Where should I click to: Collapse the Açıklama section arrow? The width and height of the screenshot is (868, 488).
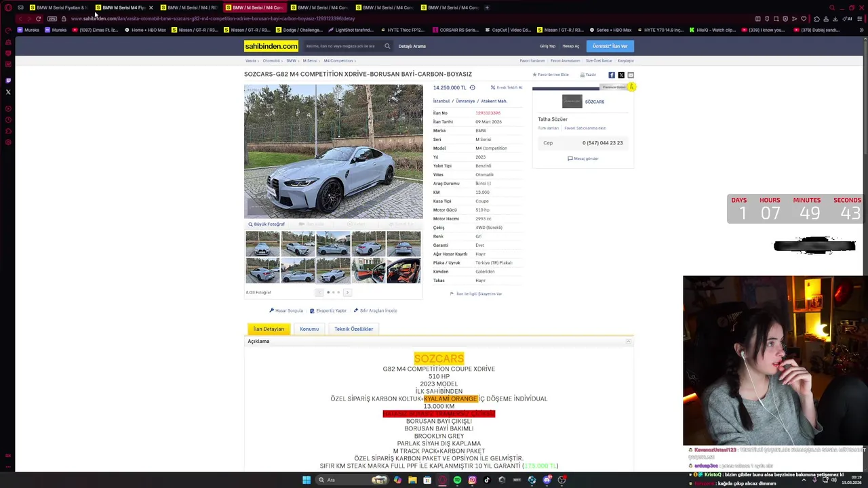tap(629, 342)
